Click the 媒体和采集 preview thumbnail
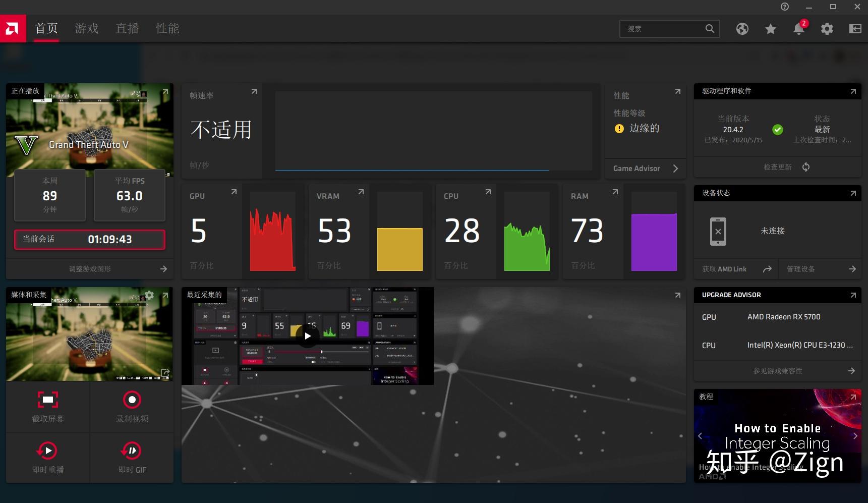 (90, 334)
